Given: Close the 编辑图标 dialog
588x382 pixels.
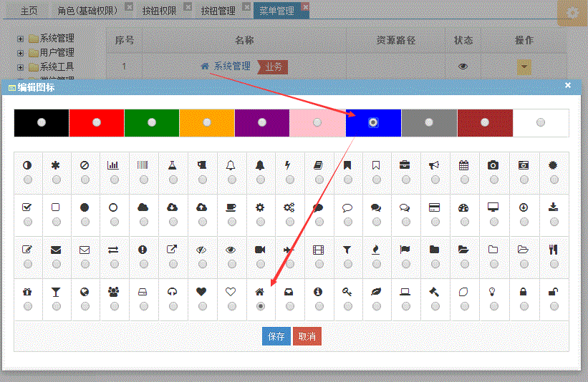Looking at the screenshot, I should tap(568, 85).
